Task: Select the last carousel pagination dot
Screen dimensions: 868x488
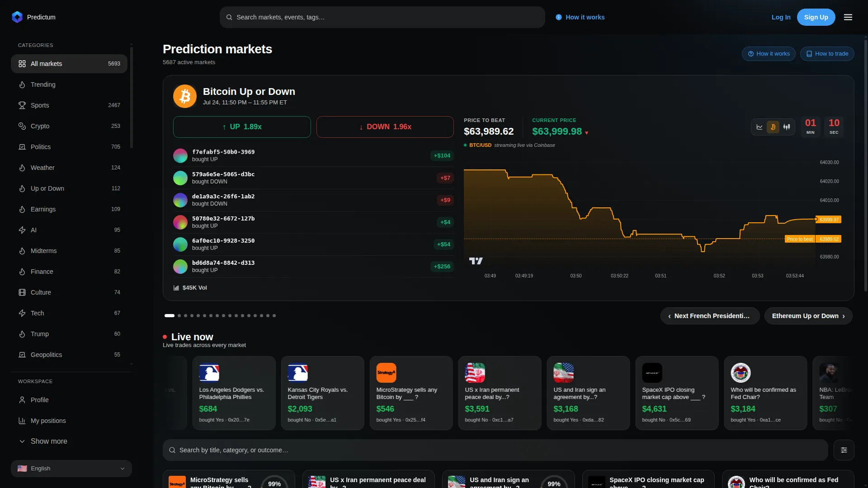Action: [274, 316]
